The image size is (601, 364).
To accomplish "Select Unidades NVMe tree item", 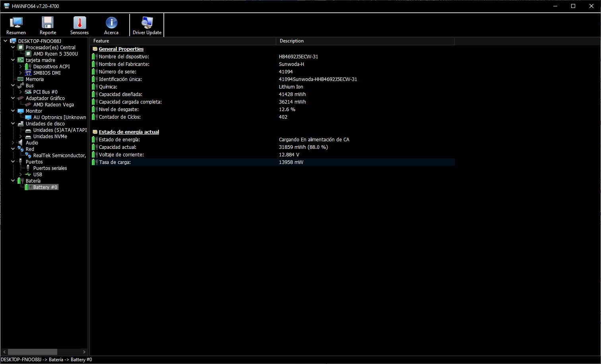I will point(50,136).
